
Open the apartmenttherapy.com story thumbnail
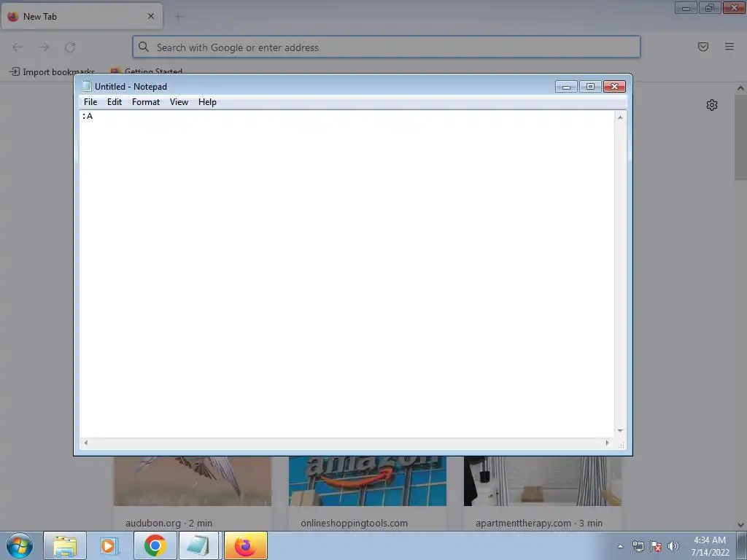(543, 481)
